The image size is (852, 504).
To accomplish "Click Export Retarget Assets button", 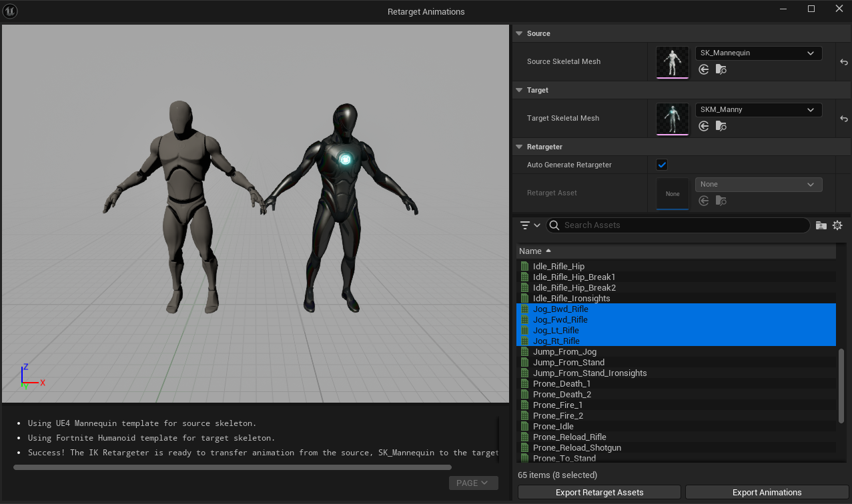I will (x=599, y=493).
